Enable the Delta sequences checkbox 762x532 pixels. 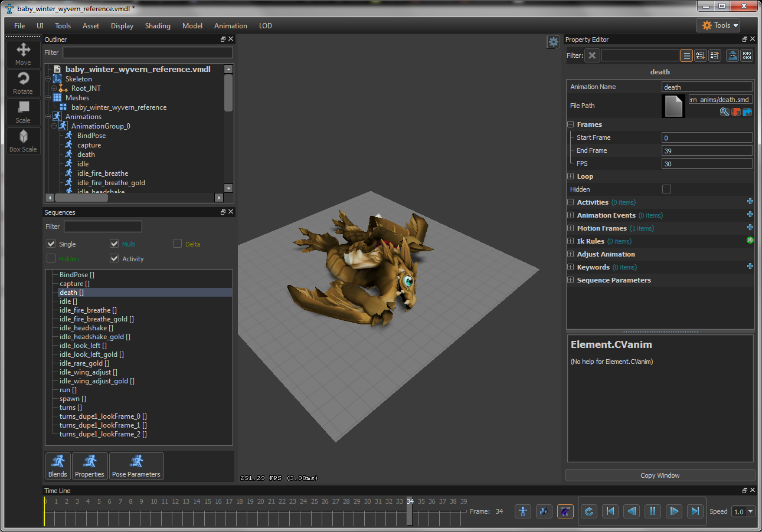click(x=177, y=244)
